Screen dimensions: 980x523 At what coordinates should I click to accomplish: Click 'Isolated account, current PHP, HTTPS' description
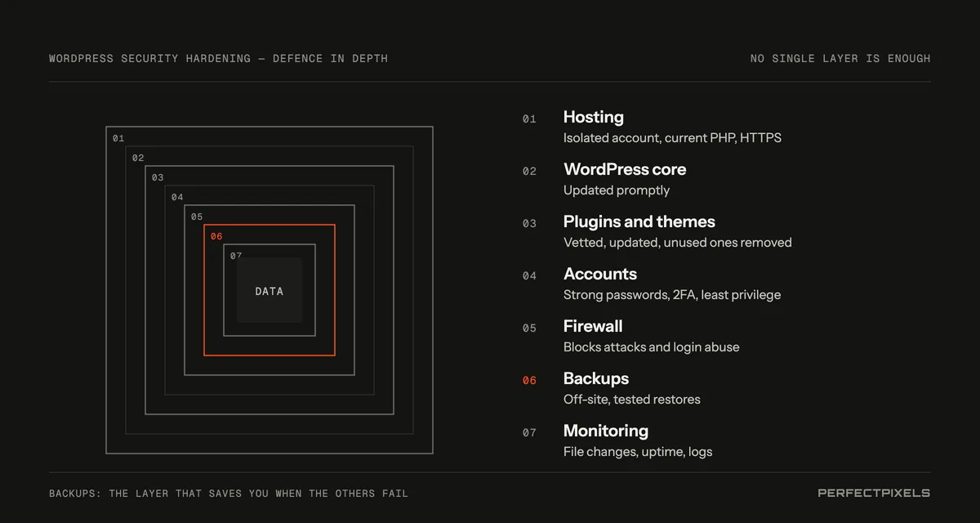click(672, 138)
